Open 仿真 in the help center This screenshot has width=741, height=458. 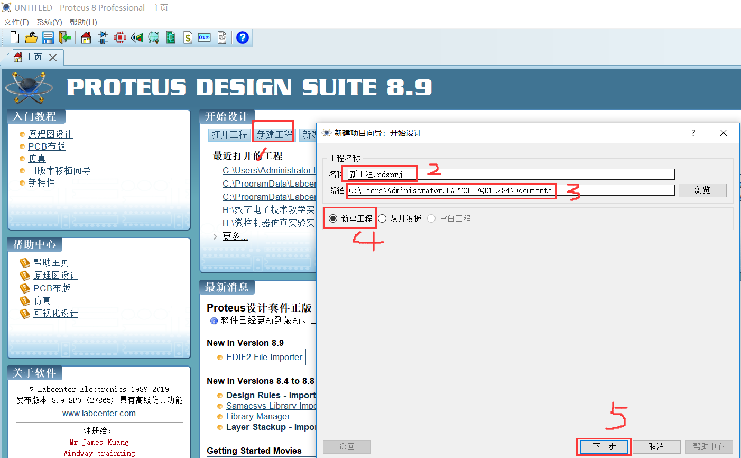click(x=42, y=301)
